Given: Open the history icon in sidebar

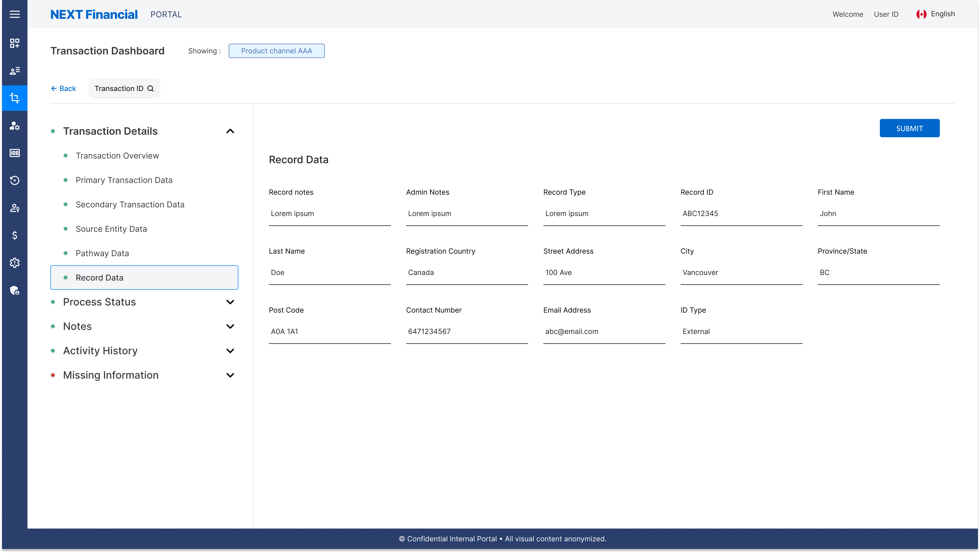Looking at the screenshot, I should click(x=15, y=180).
